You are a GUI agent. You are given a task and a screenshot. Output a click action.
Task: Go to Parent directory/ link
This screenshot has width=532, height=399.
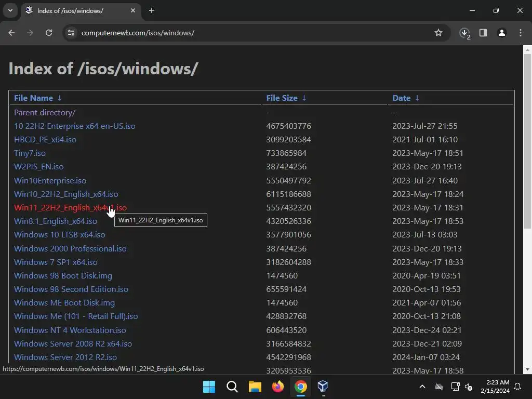[45, 113]
